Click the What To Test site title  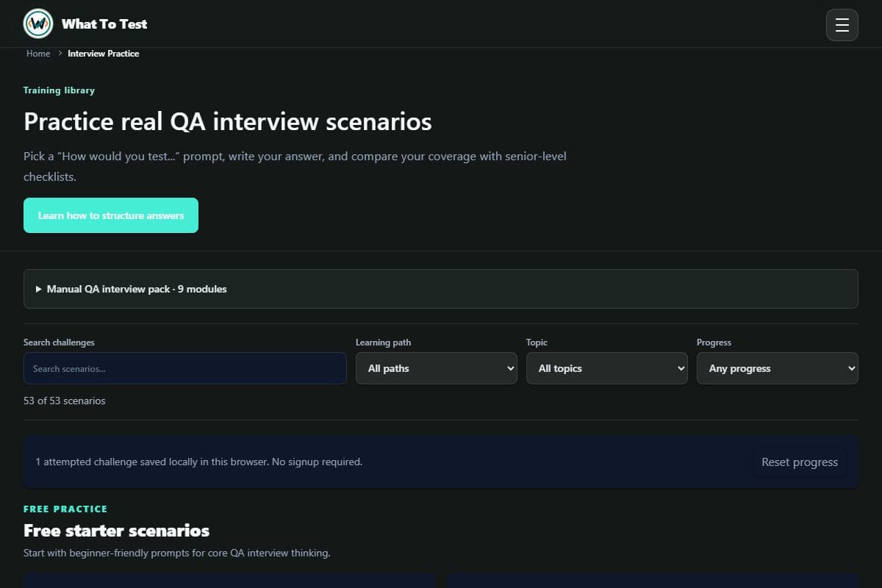click(x=104, y=24)
